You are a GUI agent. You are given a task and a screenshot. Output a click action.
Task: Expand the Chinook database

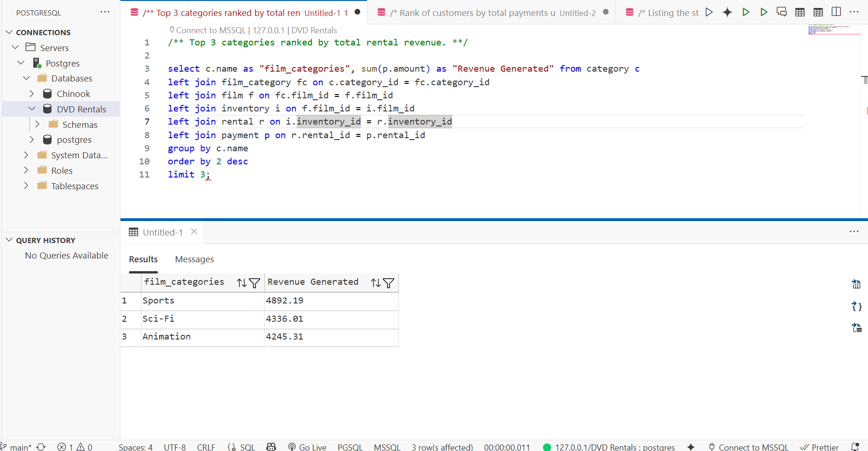[32, 94]
